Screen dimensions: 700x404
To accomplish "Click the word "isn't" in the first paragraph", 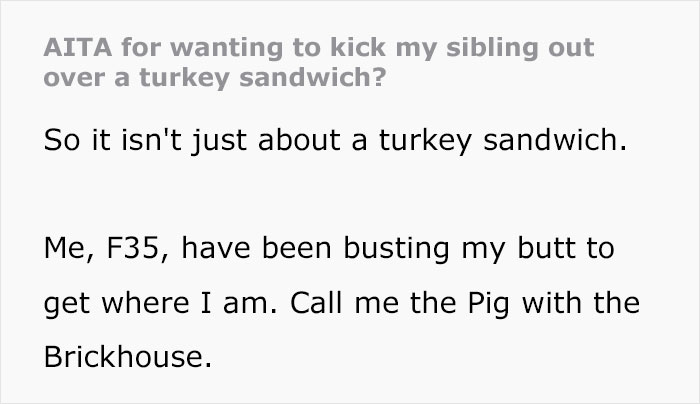I will [151, 140].
